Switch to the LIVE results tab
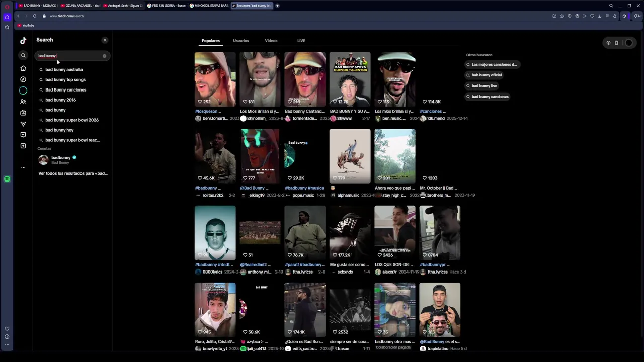 [301, 41]
